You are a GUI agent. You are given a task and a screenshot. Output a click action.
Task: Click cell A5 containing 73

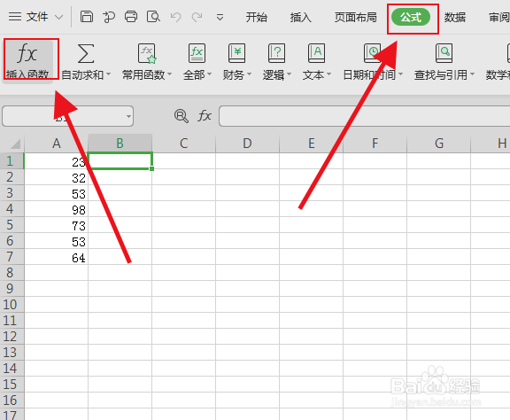[57, 225]
